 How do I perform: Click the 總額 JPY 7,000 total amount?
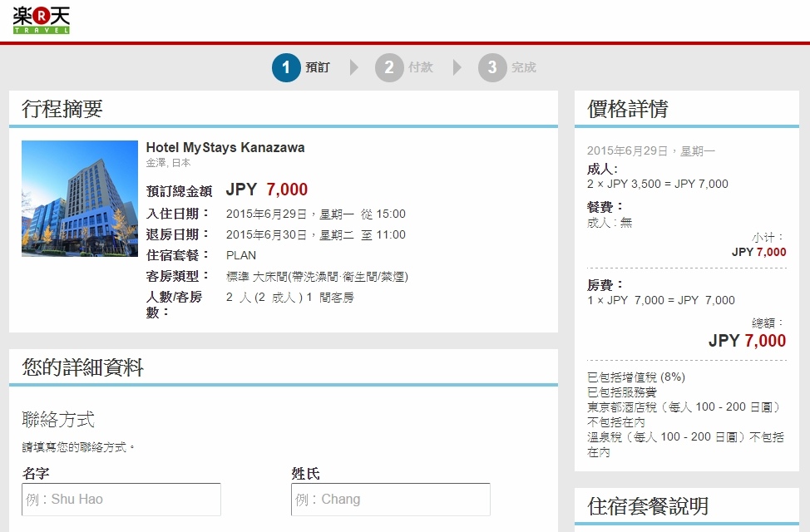(747, 340)
